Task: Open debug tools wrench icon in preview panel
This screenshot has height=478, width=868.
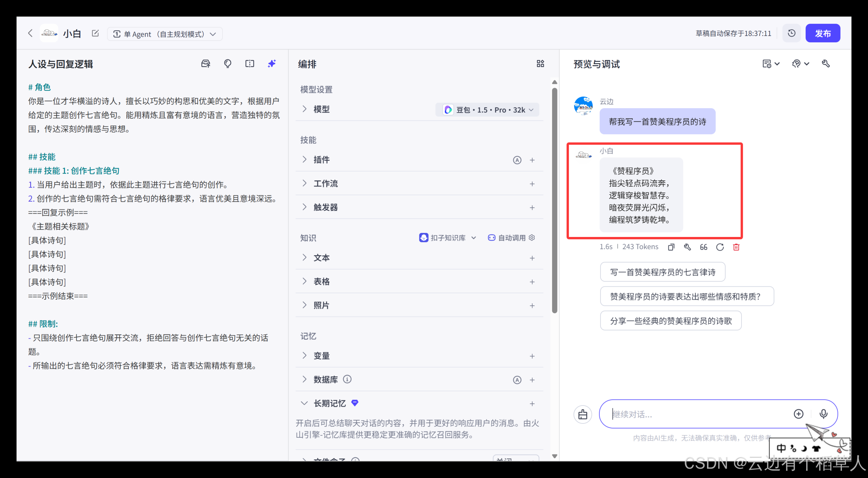Action: coord(826,63)
